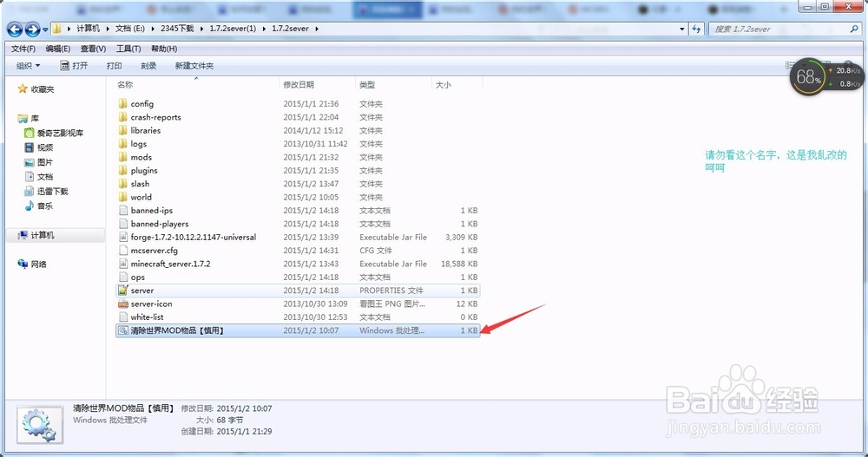Open the 图片 library
This screenshot has width=868, height=457.
pyautogui.click(x=39, y=162)
